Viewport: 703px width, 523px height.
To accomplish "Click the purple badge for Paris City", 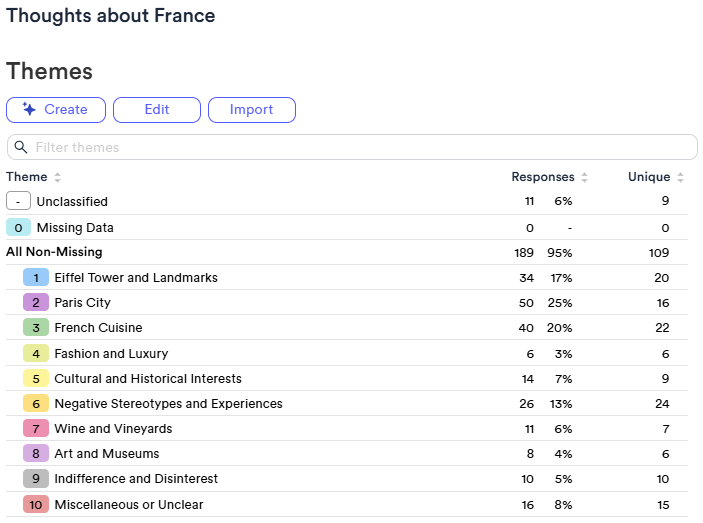I will [36, 302].
